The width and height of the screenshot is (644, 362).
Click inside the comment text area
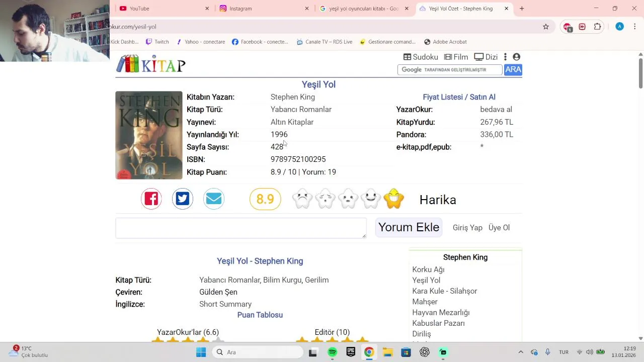point(241,228)
